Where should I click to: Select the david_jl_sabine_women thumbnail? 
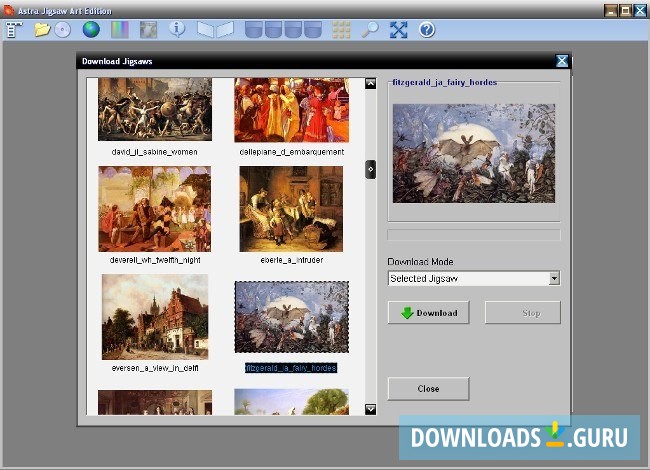(155, 109)
